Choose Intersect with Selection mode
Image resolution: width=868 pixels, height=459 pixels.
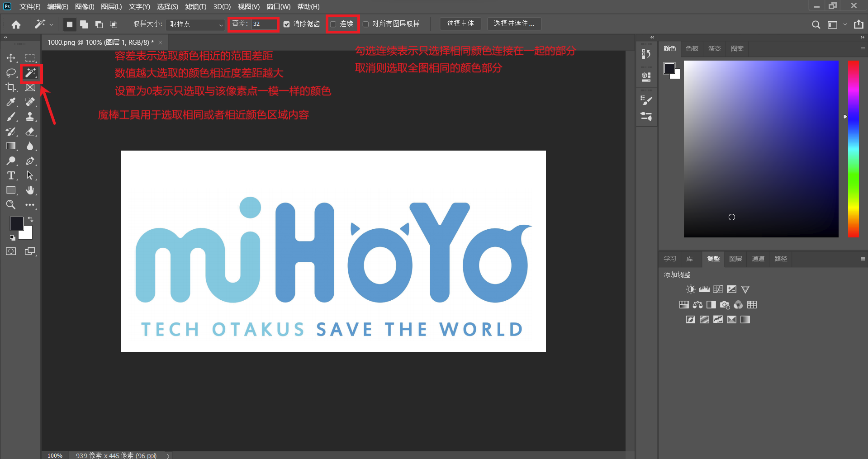click(114, 24)
